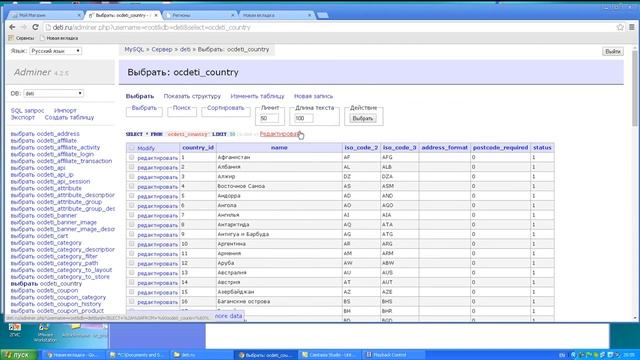Click the red Редактировать link after the query
This screenshot has height=360, width=640.
coord(280,134)
